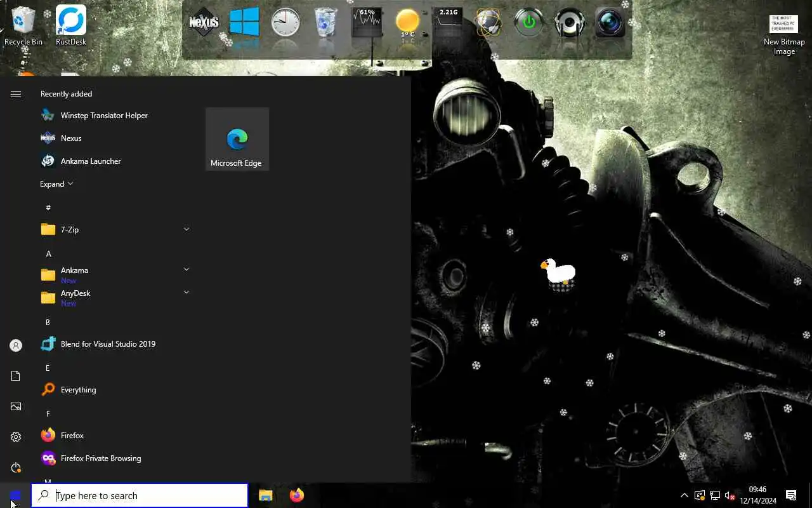This screenshot has height=508, width=812.
Task: Open the camera lens icon in the dock
Action: (610, 23)
